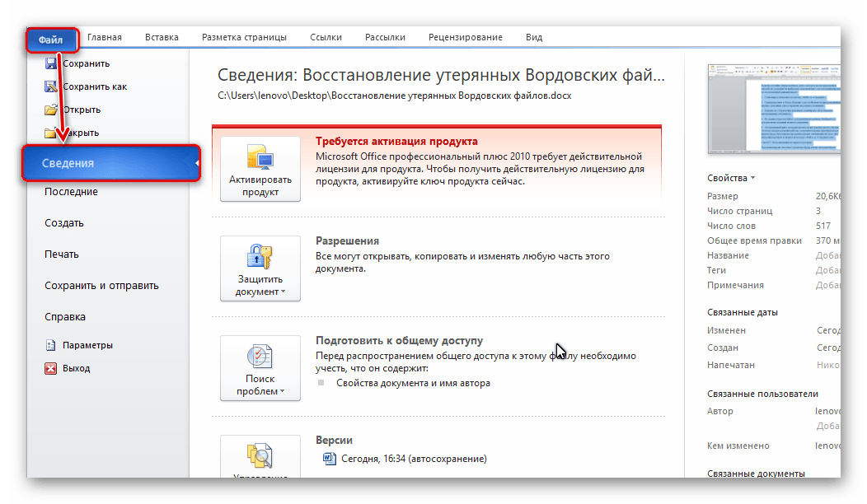Viewport: 867px width, 504px height.
Task: Click the Открыть folder icon
Action: tap(51, 110)
